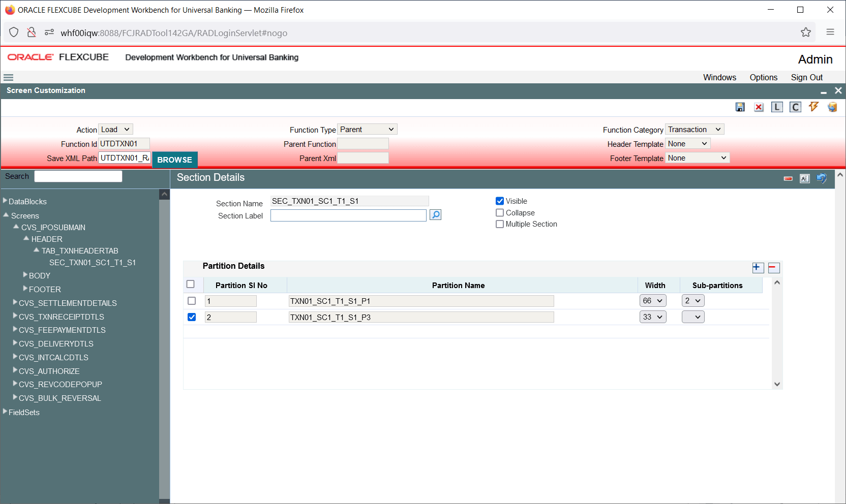The height and width of the screenshot is (504, 846).
Task: Click the tree Search input field
Action: tap(78, 176)
